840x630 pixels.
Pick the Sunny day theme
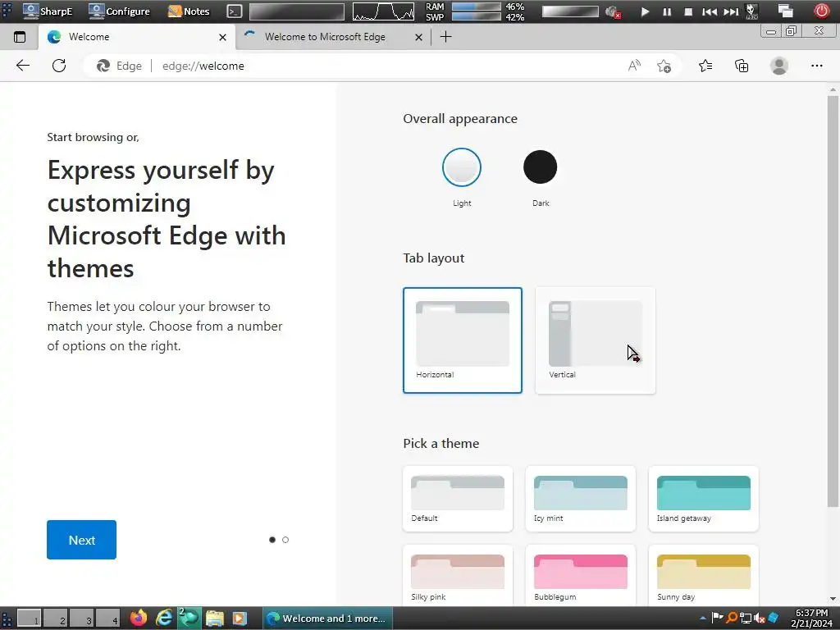(703, 576)
